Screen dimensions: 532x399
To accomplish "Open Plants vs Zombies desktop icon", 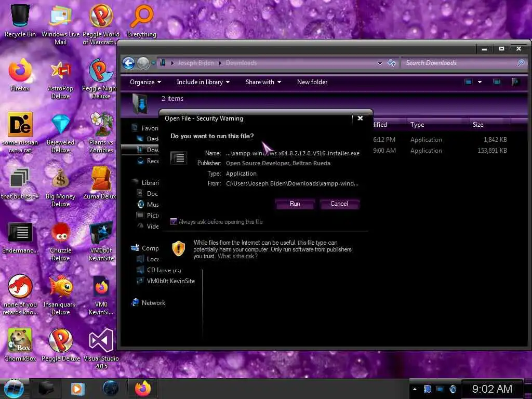I will (x=101, y=132).
